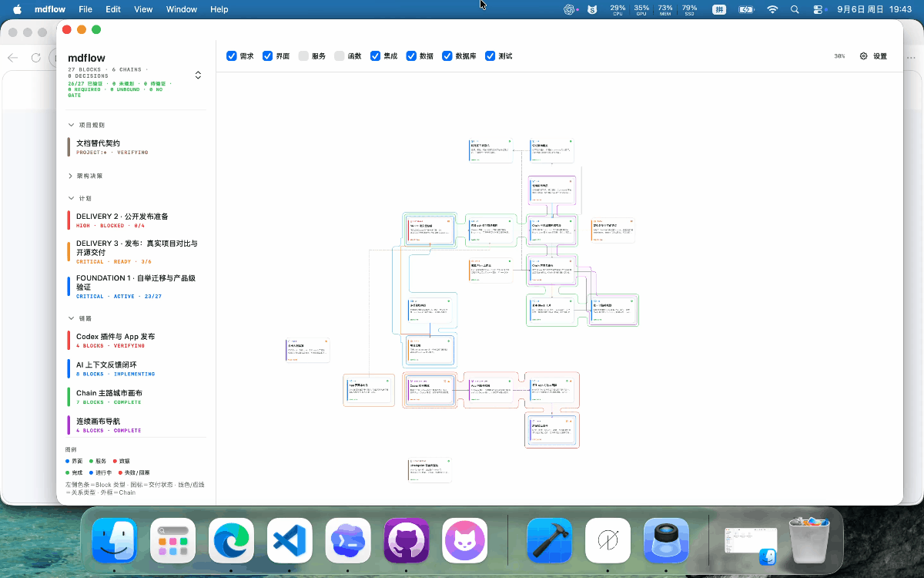Select the AI 上下文反馈闭环 chain
924x578 pixels.
[x=136, y=369]
